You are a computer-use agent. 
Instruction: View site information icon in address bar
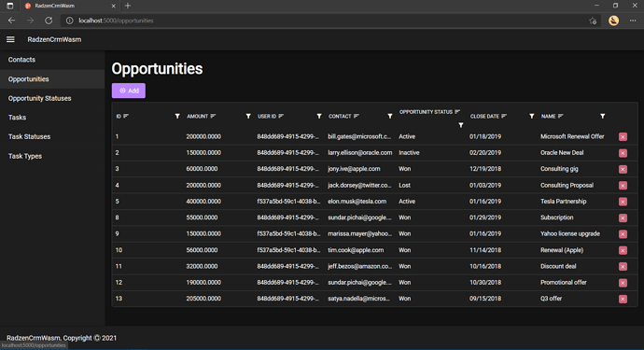69,21
